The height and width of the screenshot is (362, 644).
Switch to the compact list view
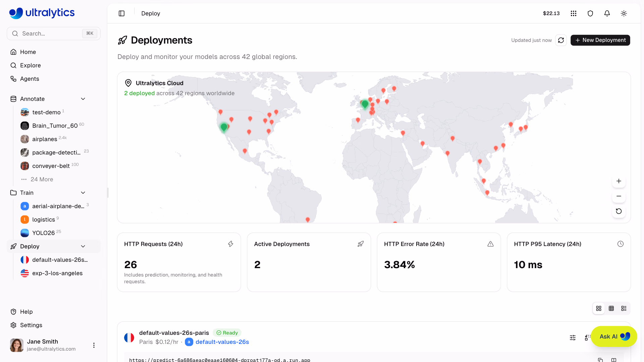pyautogui.click(x=624, y=308)
